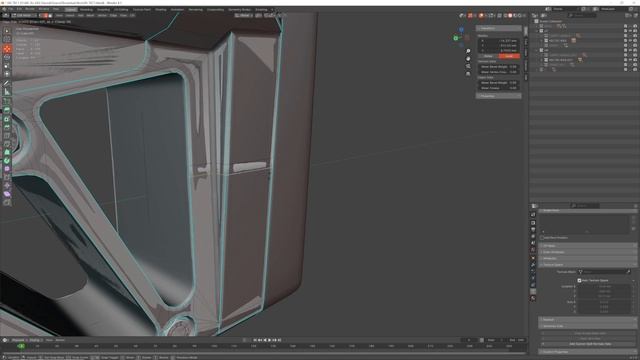
Task: Collapse the Transform sidebar panel
Action: point(498,29)
